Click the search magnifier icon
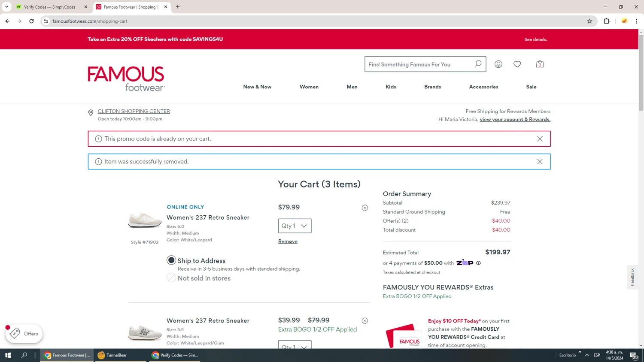 (x=478, y=64)
